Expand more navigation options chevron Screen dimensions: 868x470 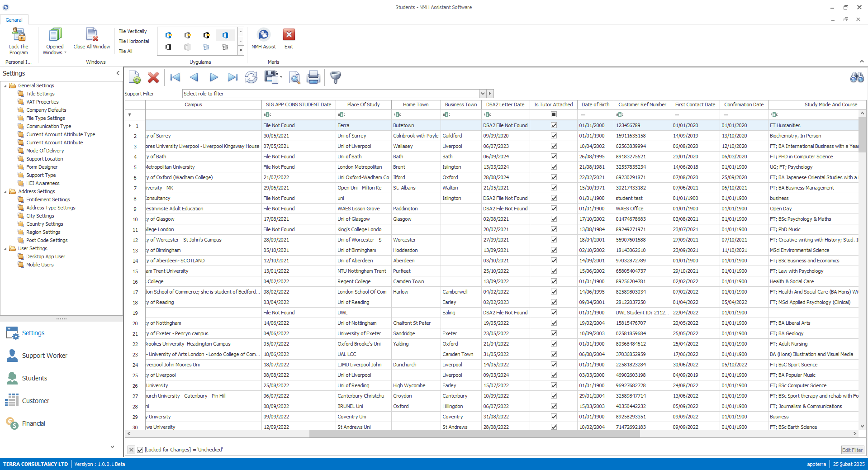(112, 447)
